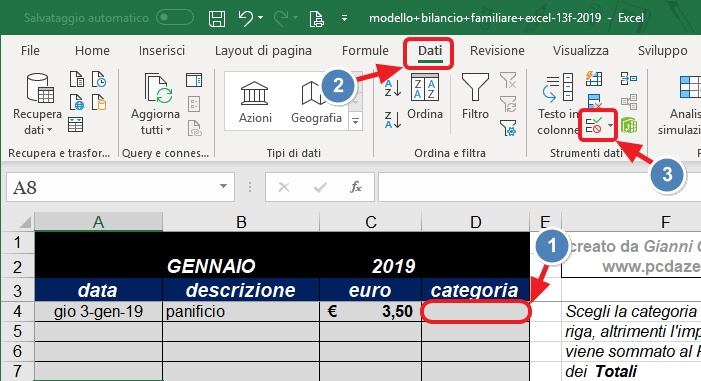Select column A header
This screenshot has width=701, height=381.
tap(98, 222)
